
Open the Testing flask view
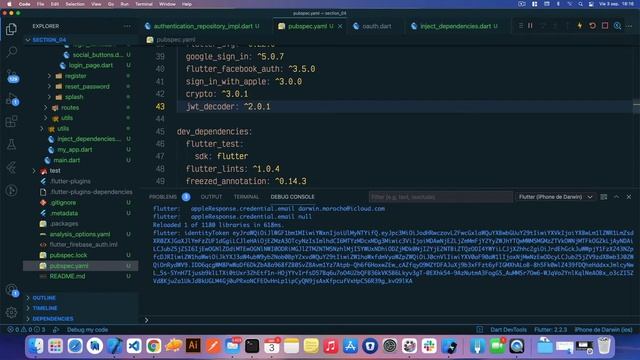tap(11, 144)
